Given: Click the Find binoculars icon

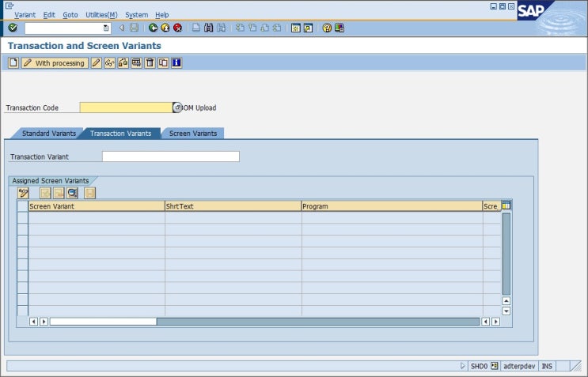Looking at the screenshot, I should point(209,28).
